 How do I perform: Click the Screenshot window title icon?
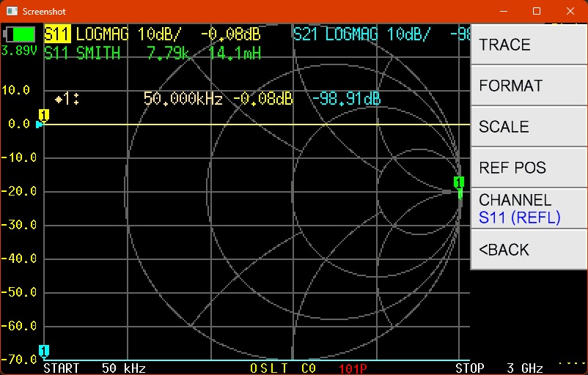[x=10, y=12]
